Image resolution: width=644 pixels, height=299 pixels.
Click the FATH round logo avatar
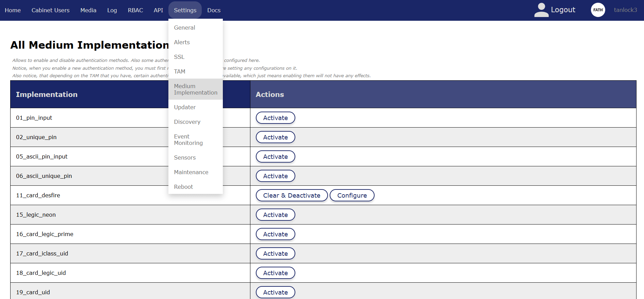pyautogui.click(x=598, y=10)
